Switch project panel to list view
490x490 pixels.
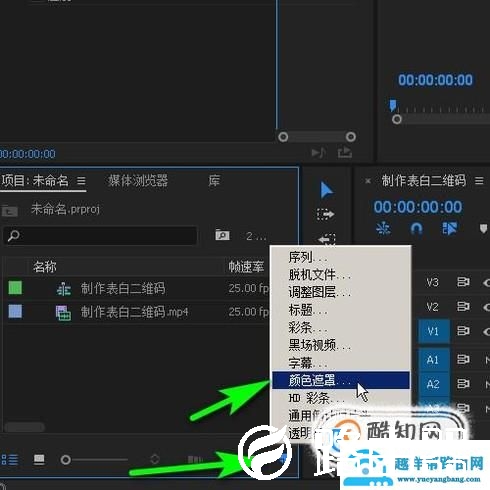[x=10, y=460]
